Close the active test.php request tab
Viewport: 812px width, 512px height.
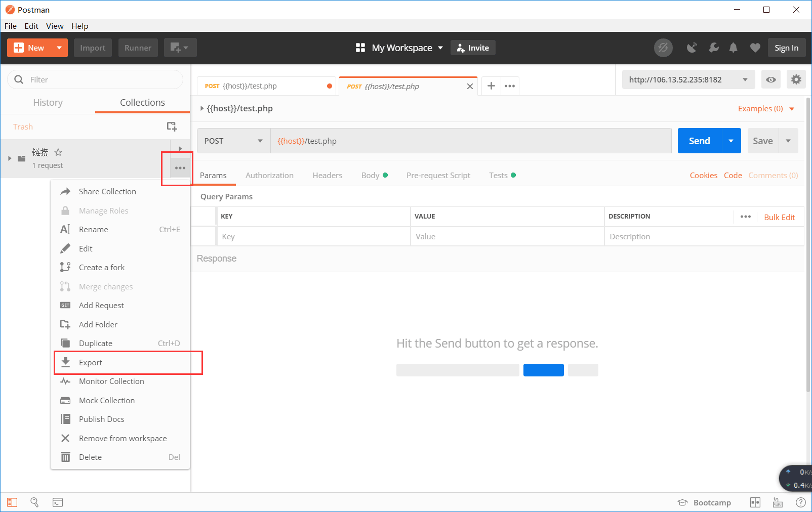click(470, 86)
